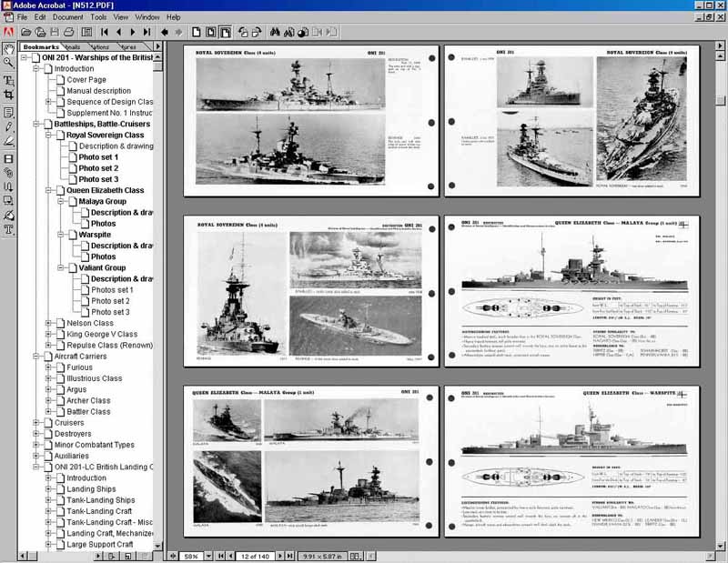This screenshot has height=563, width=728.
Task: Select the Highlight tool
Action: [8, 141]
